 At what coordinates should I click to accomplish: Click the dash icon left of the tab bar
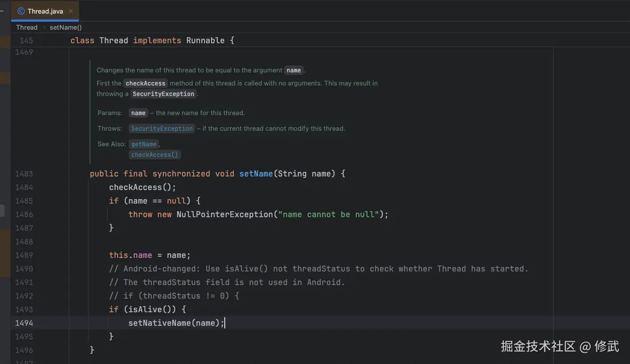2,11
